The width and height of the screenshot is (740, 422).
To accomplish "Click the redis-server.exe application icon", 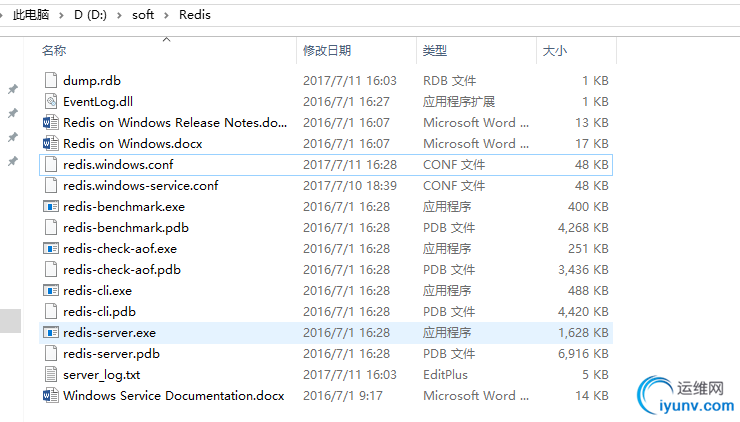I will 51,333.
